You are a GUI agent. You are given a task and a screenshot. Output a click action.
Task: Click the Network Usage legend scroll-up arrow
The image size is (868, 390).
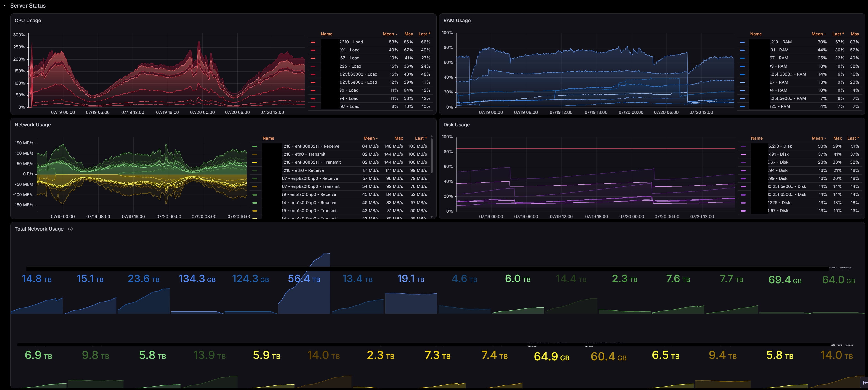[x=432, y=136]
